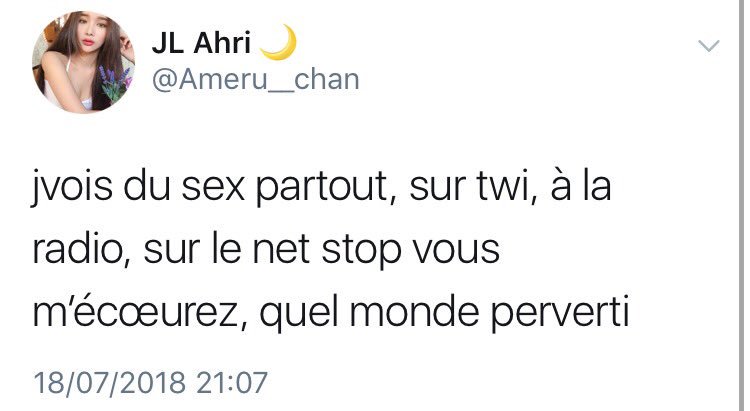
Task: Click the tweet's first line starting with jvois
Action: tap(321, 186)
